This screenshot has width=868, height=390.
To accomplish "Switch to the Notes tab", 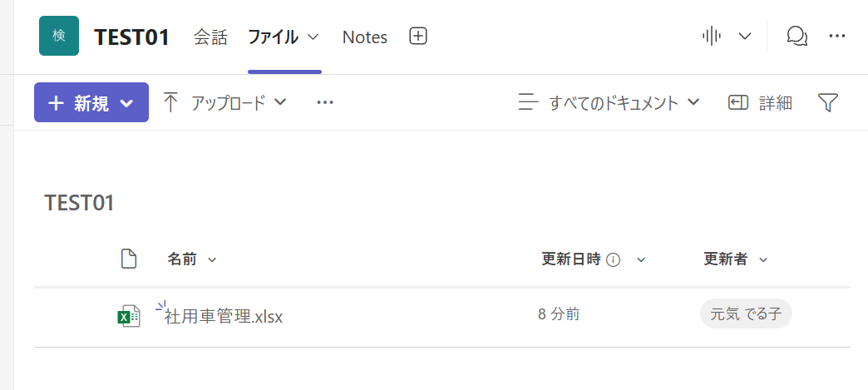I will (365, 37).
